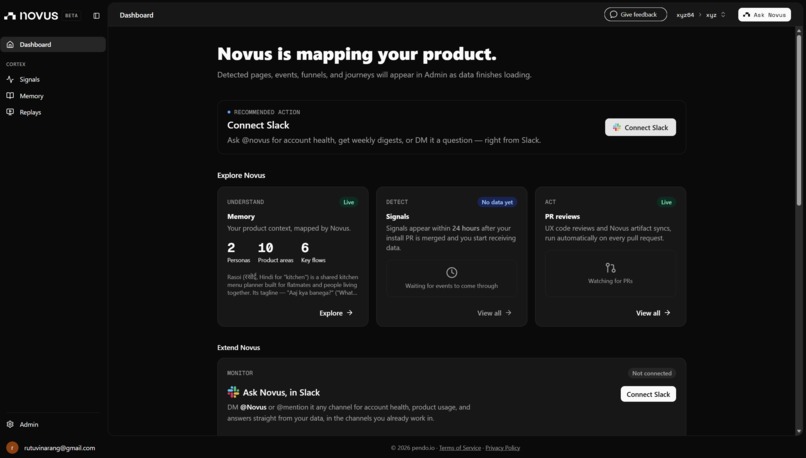Click Waiting for events to come through
Viewport: 806px width, 458px height.
tap(451, 286)
